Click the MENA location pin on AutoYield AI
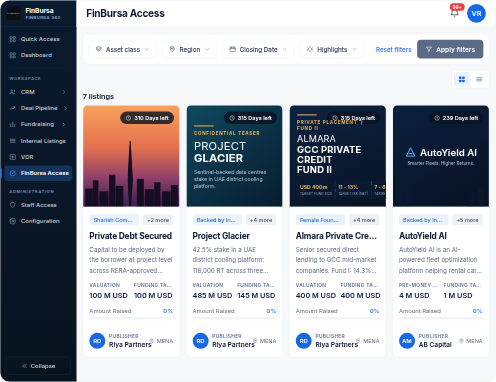 click(461, 341)
